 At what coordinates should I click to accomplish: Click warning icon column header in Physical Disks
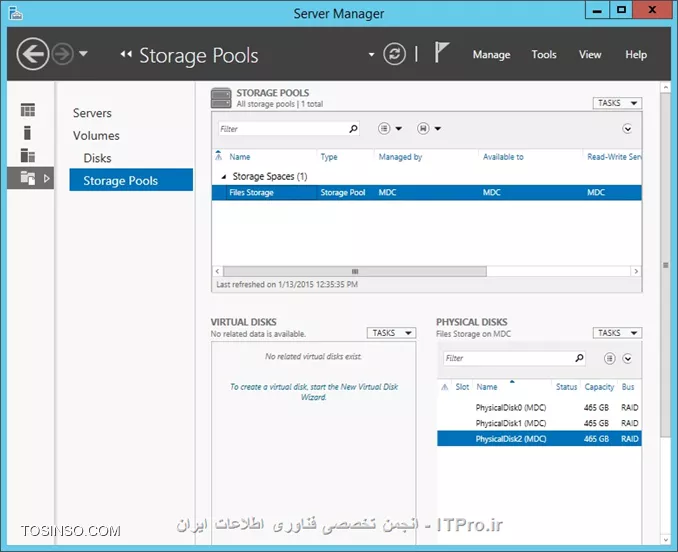[445, 387]
